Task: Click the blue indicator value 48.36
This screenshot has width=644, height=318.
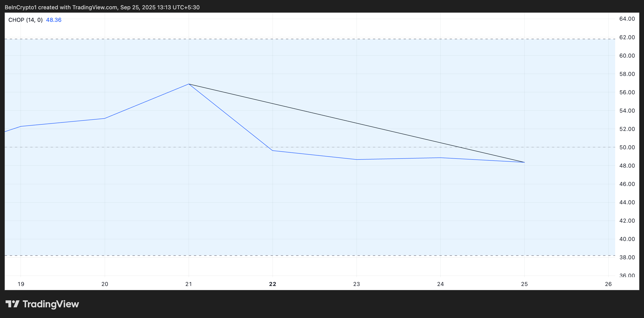Action: 54,20
